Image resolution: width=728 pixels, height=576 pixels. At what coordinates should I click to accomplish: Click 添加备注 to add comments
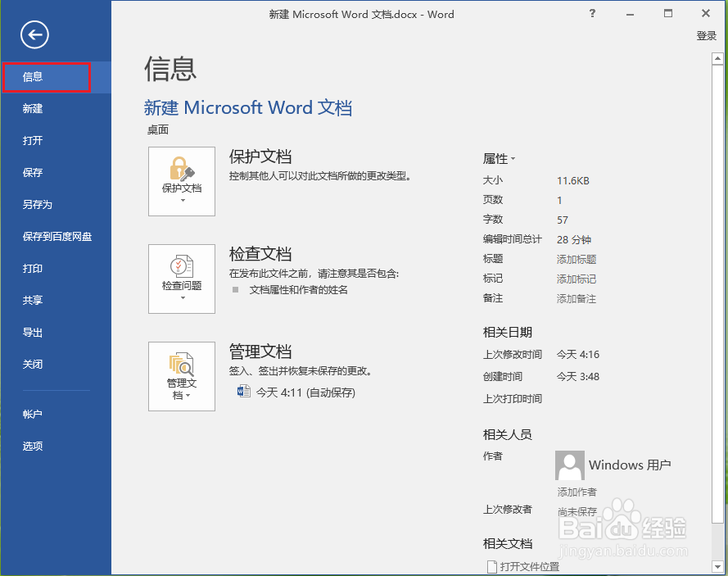click(577, 299)
